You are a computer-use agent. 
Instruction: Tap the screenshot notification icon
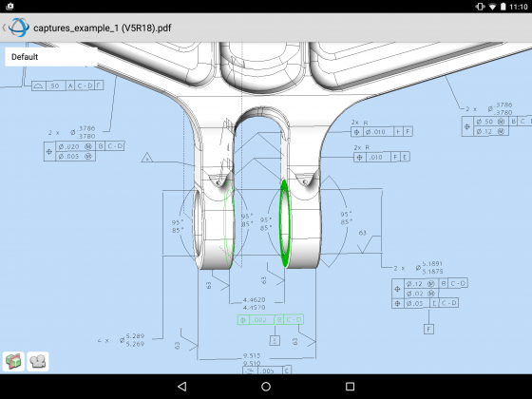coord(9,6)
